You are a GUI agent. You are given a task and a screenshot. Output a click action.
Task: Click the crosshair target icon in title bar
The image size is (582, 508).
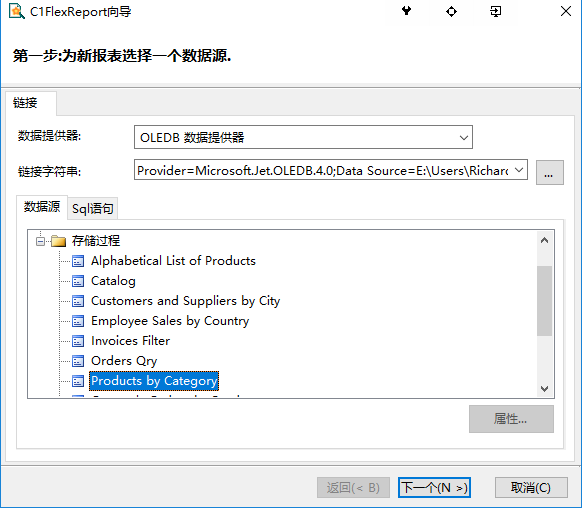pyautogui.click(x=451, y=12)
